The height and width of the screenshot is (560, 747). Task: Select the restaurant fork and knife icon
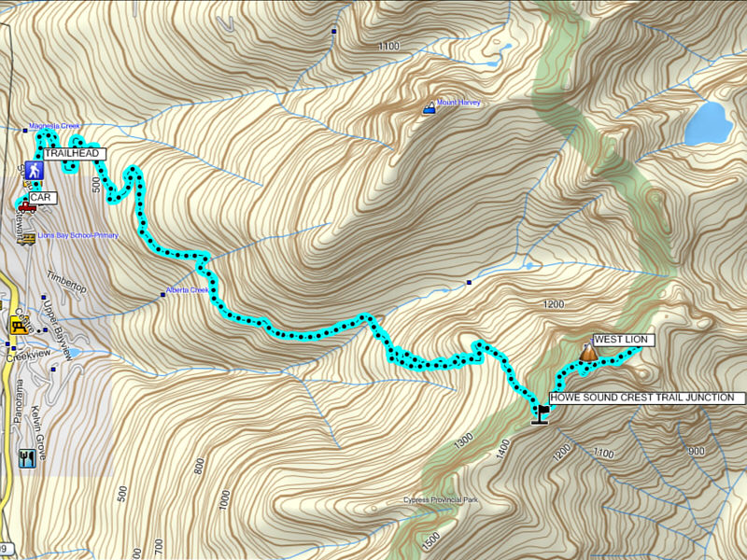point(27,458)
